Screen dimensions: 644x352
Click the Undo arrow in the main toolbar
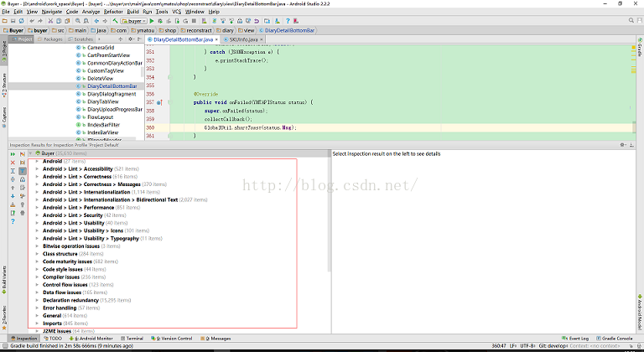[x=32, y=21]
